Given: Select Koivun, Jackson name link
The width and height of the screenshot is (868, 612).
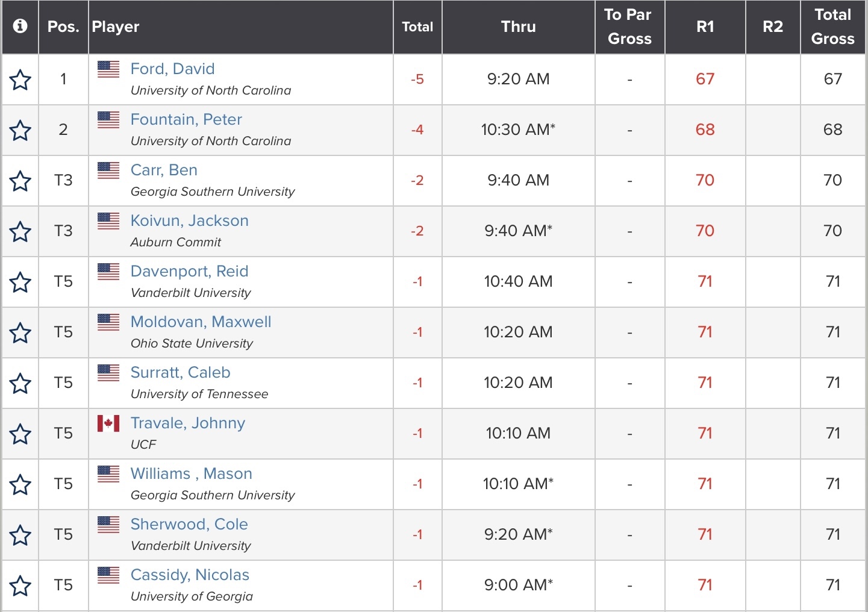Looking at the screenshot, I should (189, 220).
